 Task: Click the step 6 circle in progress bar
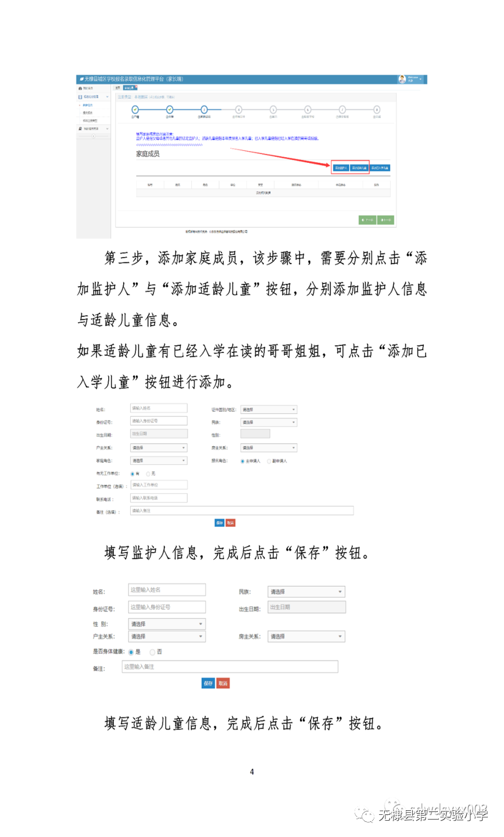[x=308, y=109]
